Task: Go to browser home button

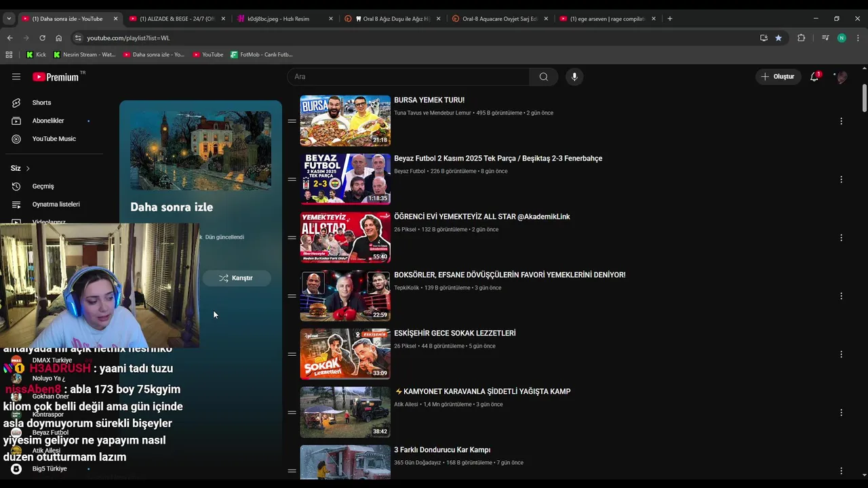Action: pos(59,38)
